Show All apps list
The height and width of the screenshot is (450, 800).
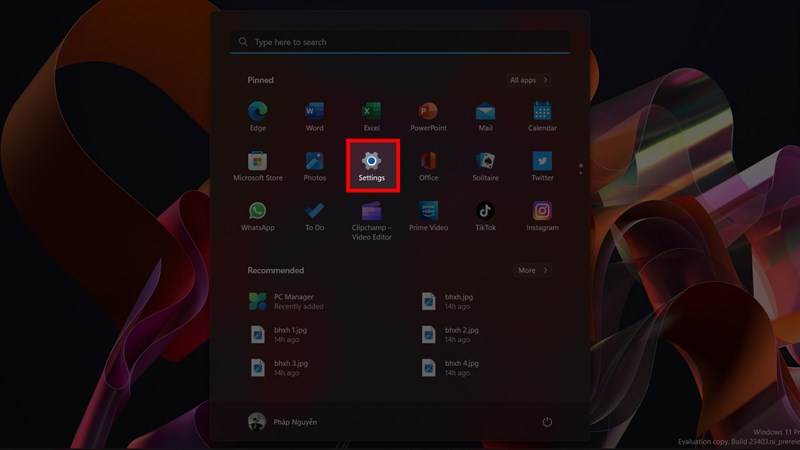pos(529,80)
